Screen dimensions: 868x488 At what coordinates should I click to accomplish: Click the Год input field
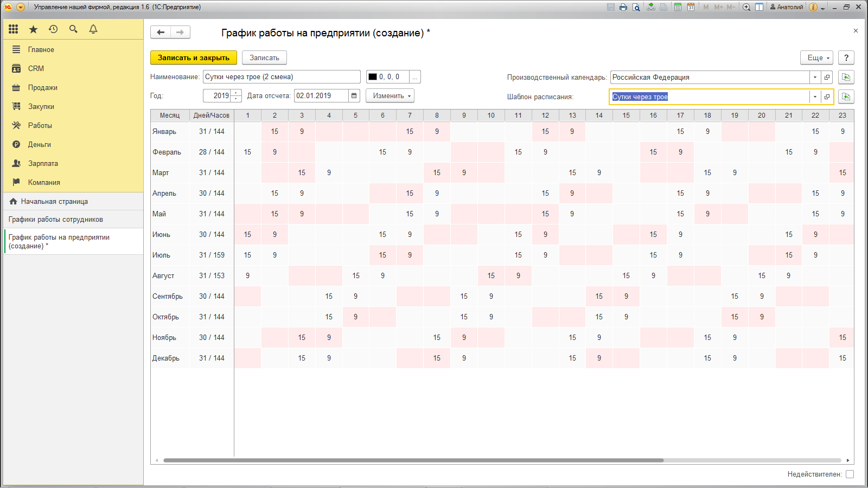[x=217, y=96]
